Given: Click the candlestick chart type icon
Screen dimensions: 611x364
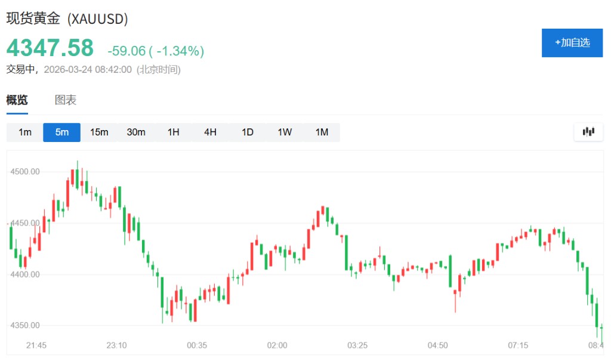Looking at the screenshot, I should pyautogui.click(x=588, y=132).
